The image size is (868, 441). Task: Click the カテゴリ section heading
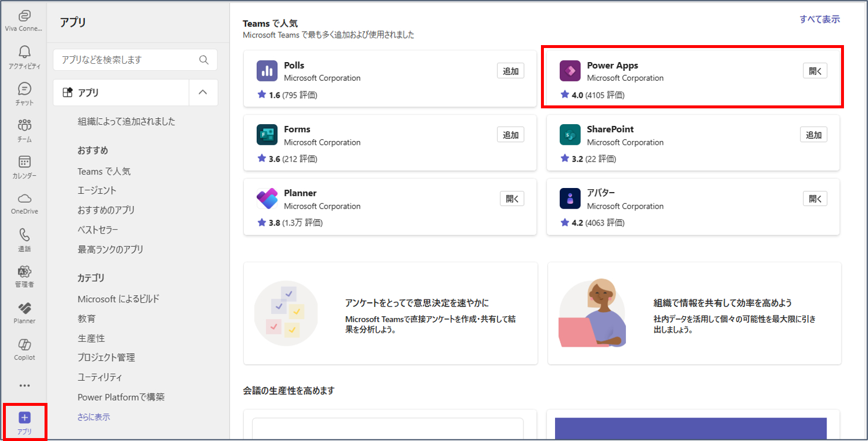coord(91,278)
